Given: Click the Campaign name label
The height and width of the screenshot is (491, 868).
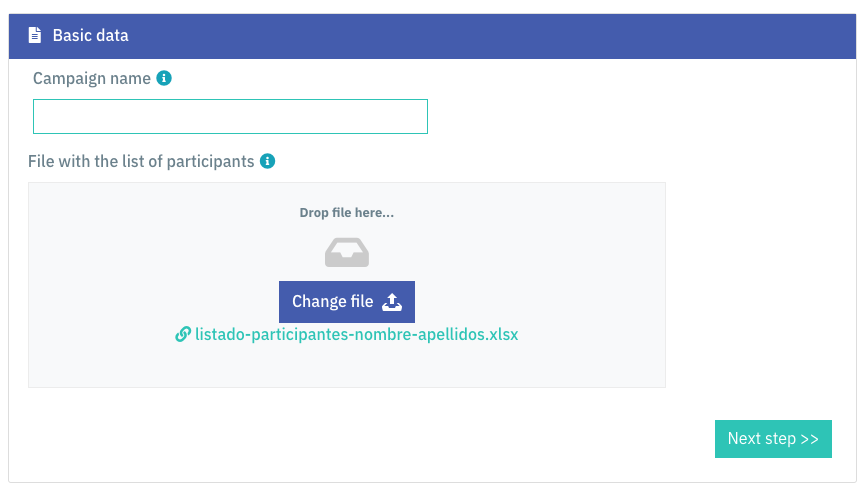Looking at the screenshot, I should [x=92, y=79].
